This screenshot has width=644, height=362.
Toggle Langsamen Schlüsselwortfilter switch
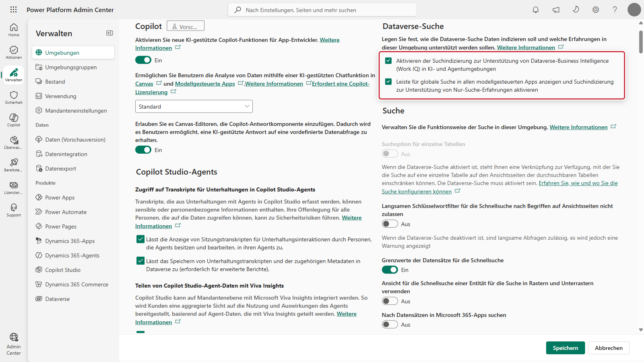point(390,224)
